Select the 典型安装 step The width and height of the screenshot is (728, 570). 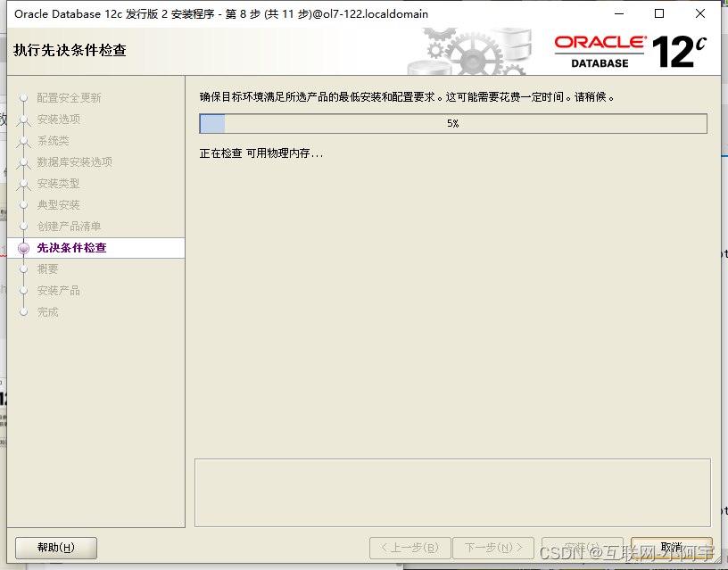coord(59,204)
